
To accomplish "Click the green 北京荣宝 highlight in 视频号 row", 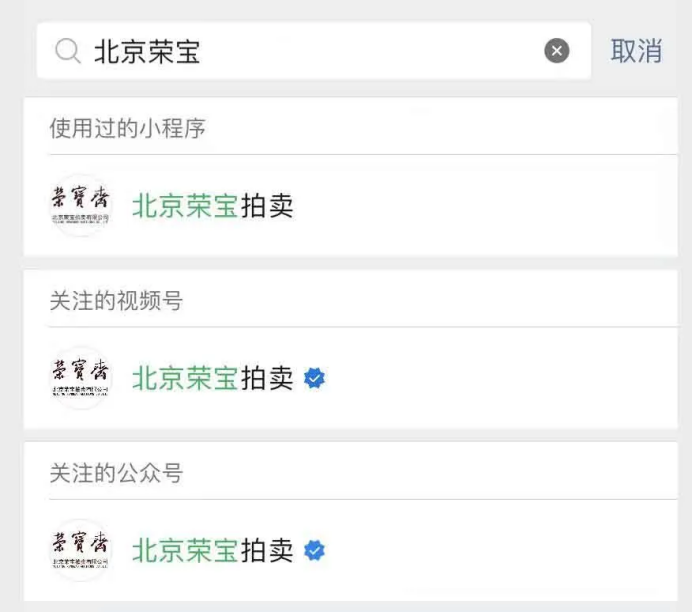I will pyautogui.click(x=185, y=378).
